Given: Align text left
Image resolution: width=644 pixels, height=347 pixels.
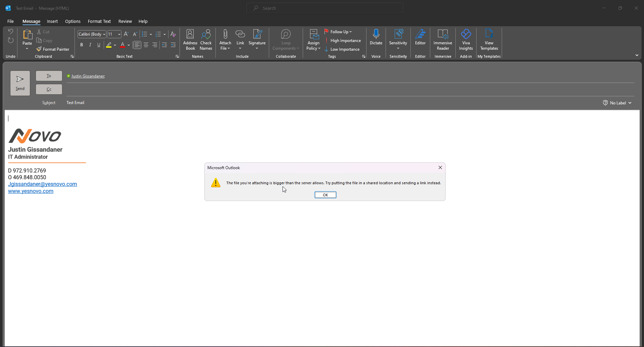Looking at the screenshot, I should (137, 45).
